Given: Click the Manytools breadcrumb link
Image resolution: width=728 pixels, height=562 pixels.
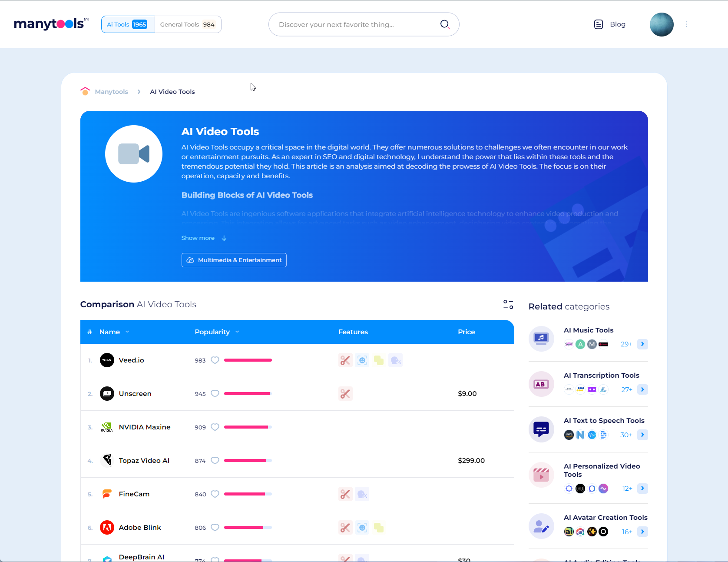Looking at the screenshot, I should click(111, 92).
